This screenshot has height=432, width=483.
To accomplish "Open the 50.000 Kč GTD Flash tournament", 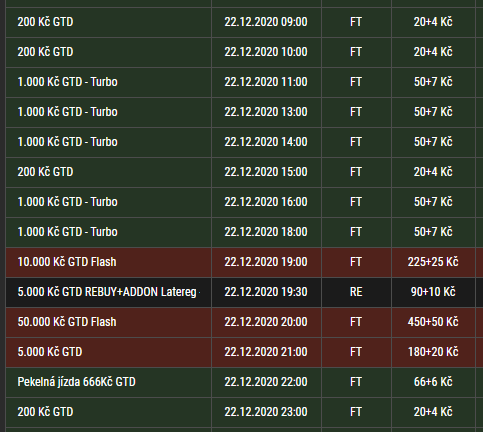I will click(x=241, y=322).
